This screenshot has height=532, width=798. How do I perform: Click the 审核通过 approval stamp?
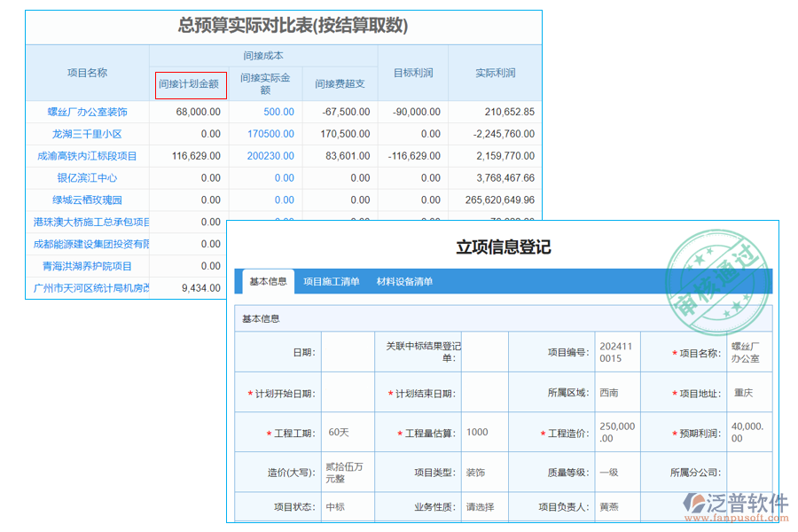pos(720,273)
